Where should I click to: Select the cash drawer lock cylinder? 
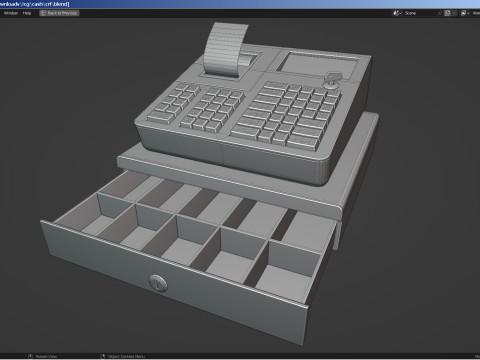click(158, 284)
